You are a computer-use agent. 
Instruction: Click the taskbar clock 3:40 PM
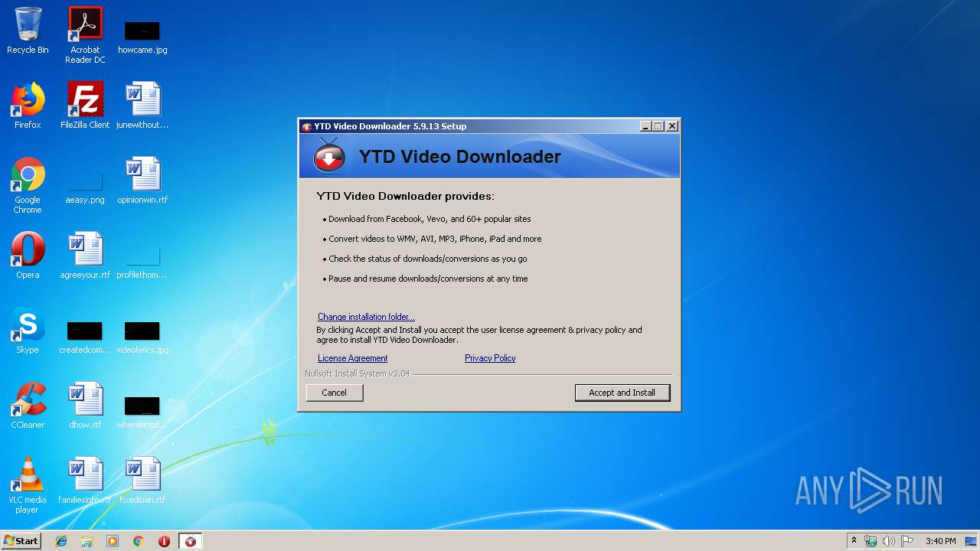(x=940, y=541)
